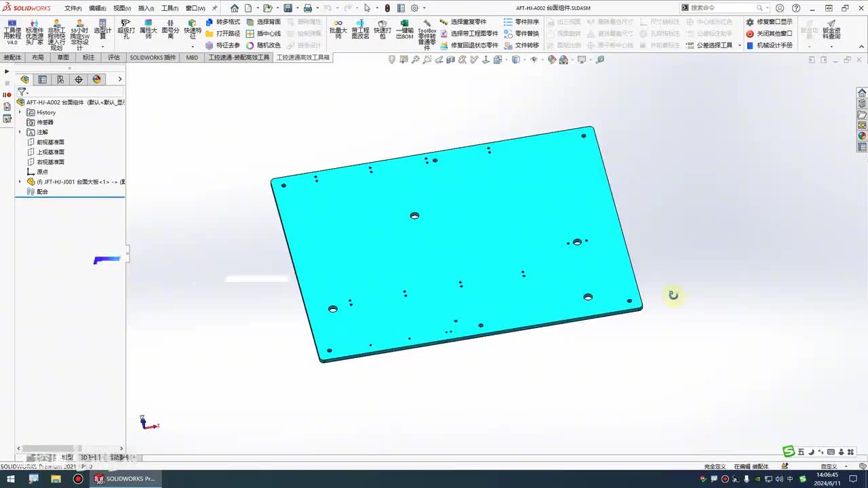Pin the SolidWorks menu bar
The height and width of the screenshot is (488, 868).
[x=215, y=8]
